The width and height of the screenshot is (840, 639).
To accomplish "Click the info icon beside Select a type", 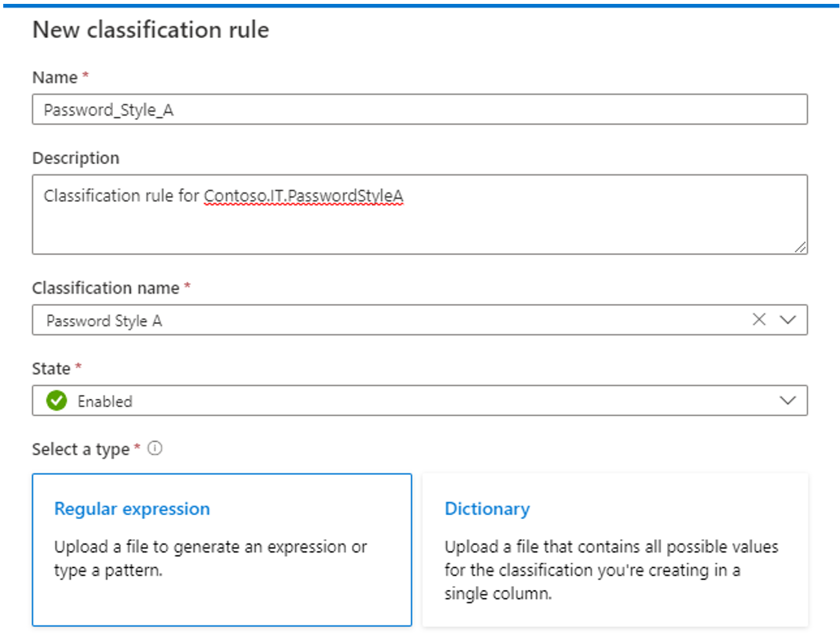I will (x=155, y=448).
